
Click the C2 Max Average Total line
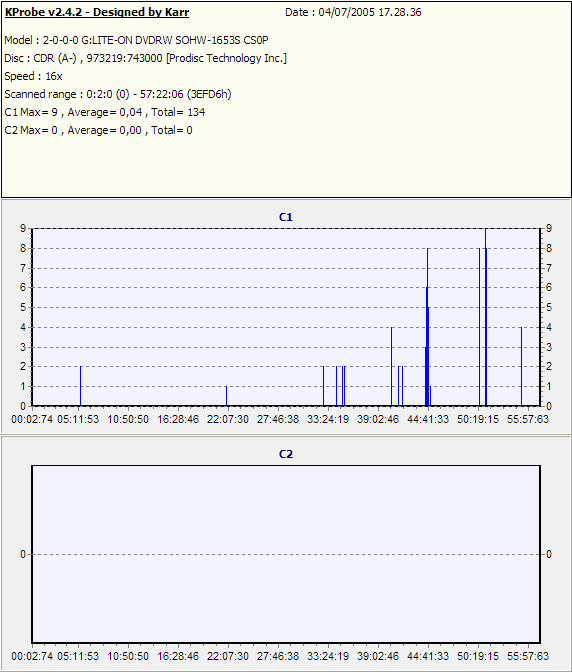(x=98, y=130)
